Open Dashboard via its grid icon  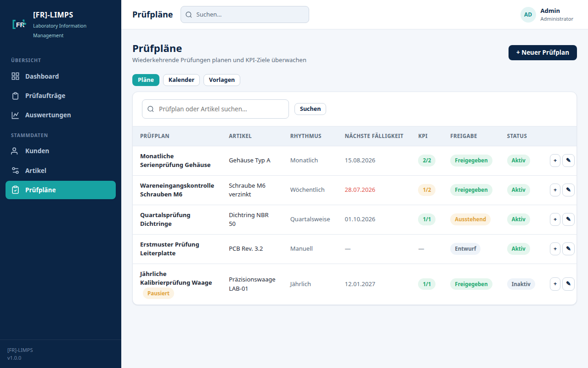[16, 76]
